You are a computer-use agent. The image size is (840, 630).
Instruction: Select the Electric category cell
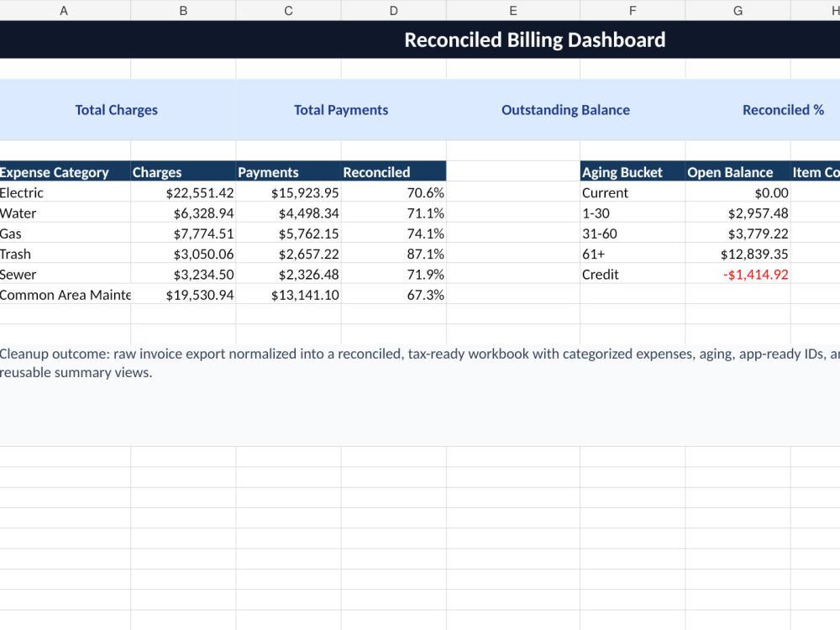(66, 192)
